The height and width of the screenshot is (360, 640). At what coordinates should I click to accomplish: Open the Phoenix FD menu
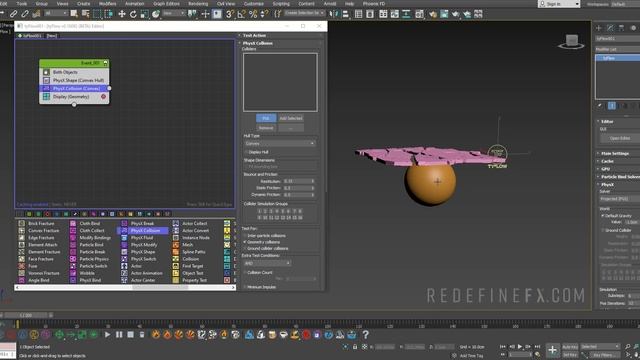[x=374, y=4]
